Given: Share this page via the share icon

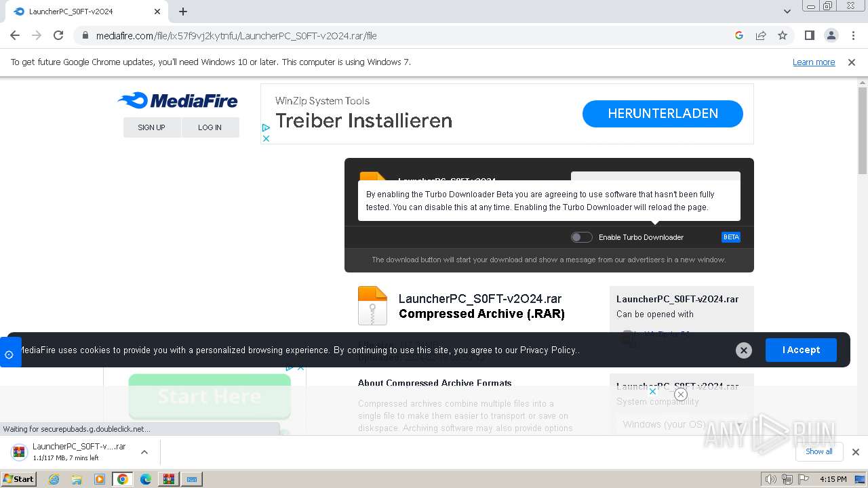Looking at the screenshot, I should (x=761, y=35).
